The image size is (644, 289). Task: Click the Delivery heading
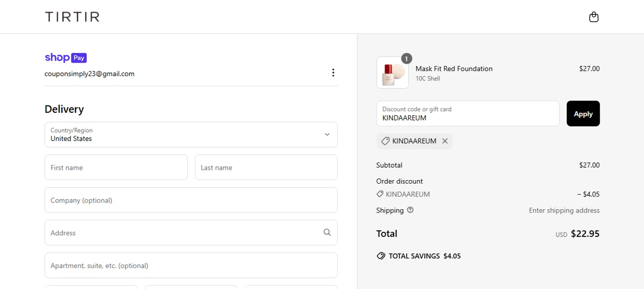tap(64, 109)
